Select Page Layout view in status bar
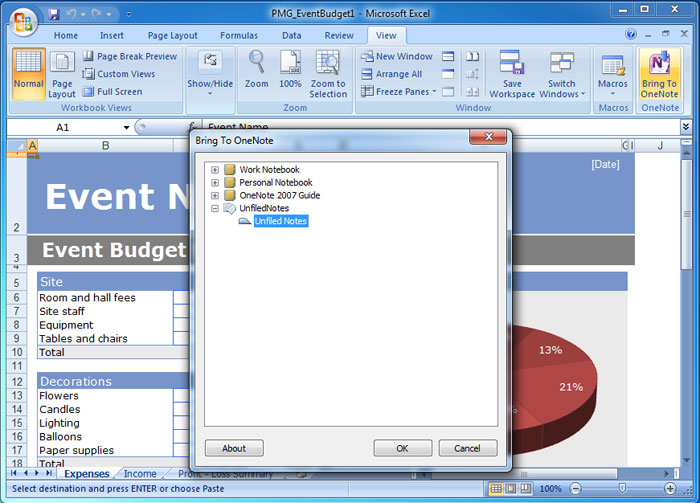The width and height of the screenshot is (700, 503). (511, 489)
